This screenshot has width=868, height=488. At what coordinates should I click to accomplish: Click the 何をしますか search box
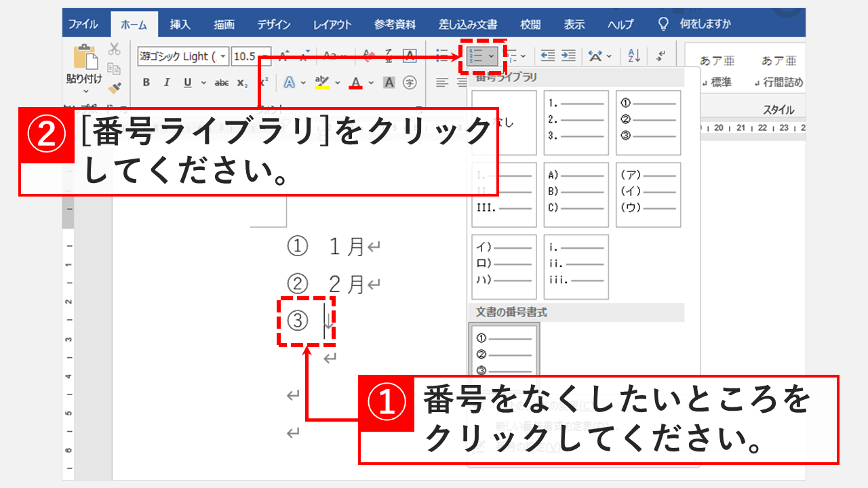point(705,24)
